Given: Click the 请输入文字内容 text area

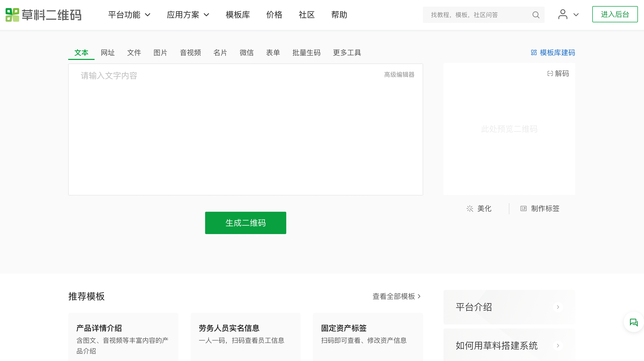Looking at the screenshot, I should [x=245, y=129].
